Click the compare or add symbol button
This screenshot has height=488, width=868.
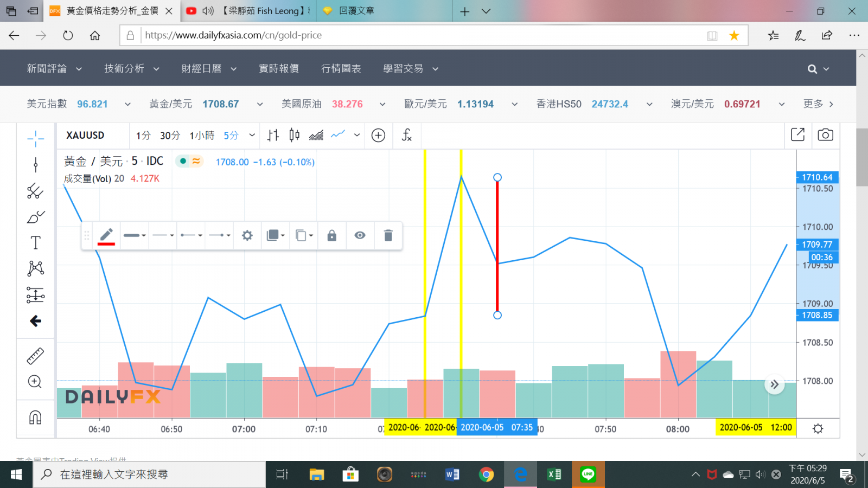(x=378, y=135)
